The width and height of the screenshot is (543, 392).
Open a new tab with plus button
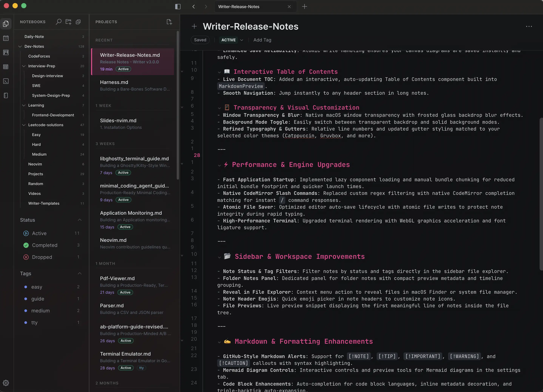point(304,6)
